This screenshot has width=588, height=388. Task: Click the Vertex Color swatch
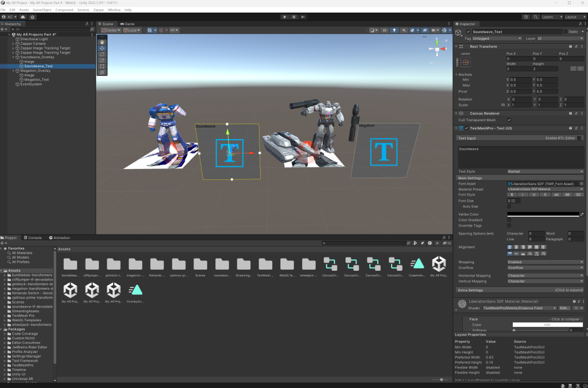(543, 214)
